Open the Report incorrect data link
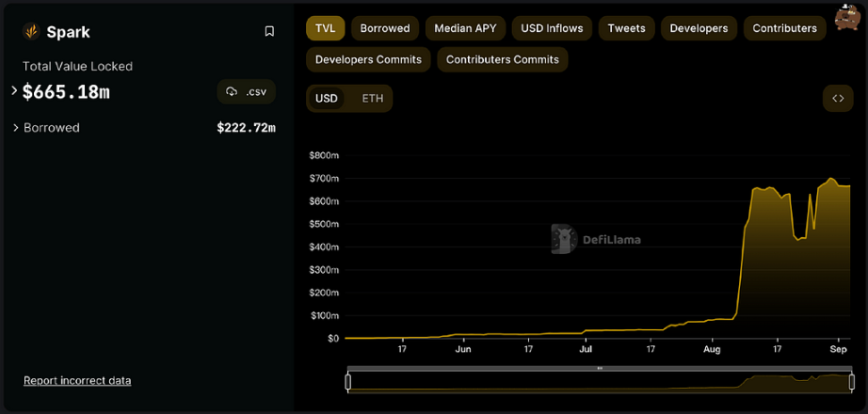868x414 pixels. tap(77, 381)
